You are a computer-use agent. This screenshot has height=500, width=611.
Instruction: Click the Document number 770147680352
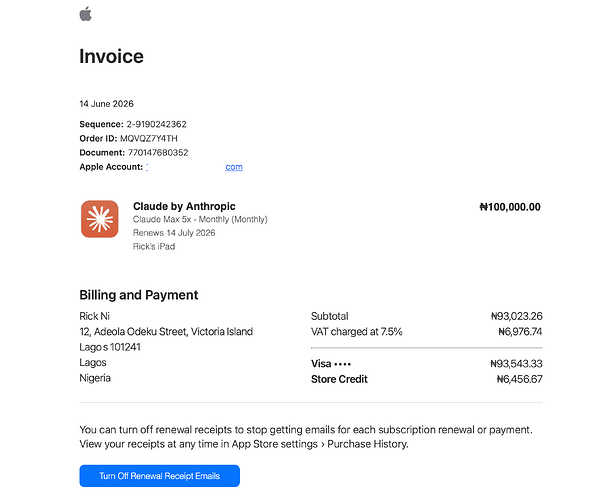[x=158, y=152]
